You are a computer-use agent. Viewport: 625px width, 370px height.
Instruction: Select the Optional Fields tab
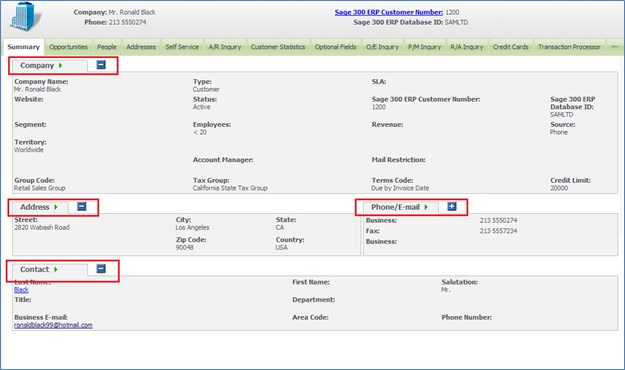pos(336,47)
